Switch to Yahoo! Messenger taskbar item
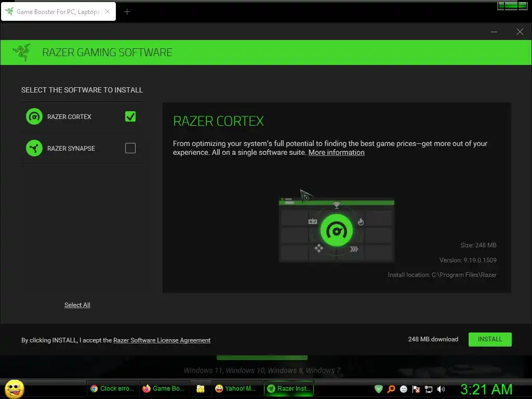This screenshot has height=399, width=532. pos(236,389)
